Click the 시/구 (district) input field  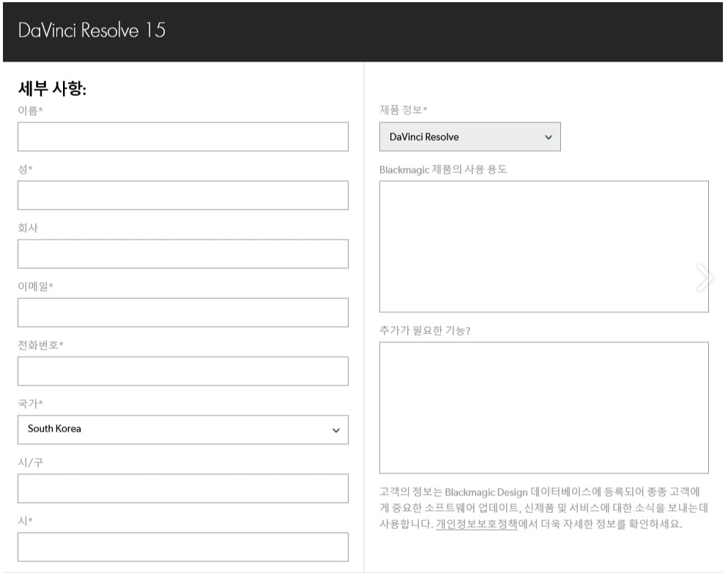click(183, 488)
